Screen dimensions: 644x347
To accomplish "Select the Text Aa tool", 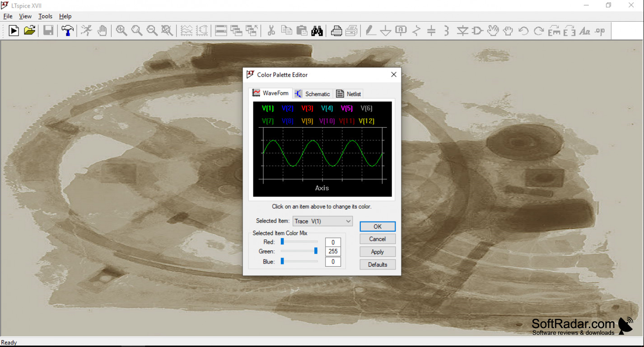I will [585, 31].
